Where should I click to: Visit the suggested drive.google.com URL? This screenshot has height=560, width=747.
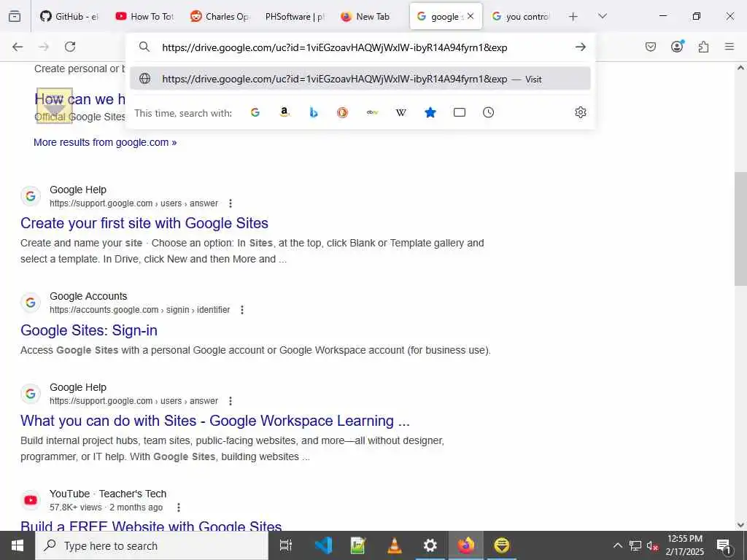pyautogui.click(x=360, y=79)
